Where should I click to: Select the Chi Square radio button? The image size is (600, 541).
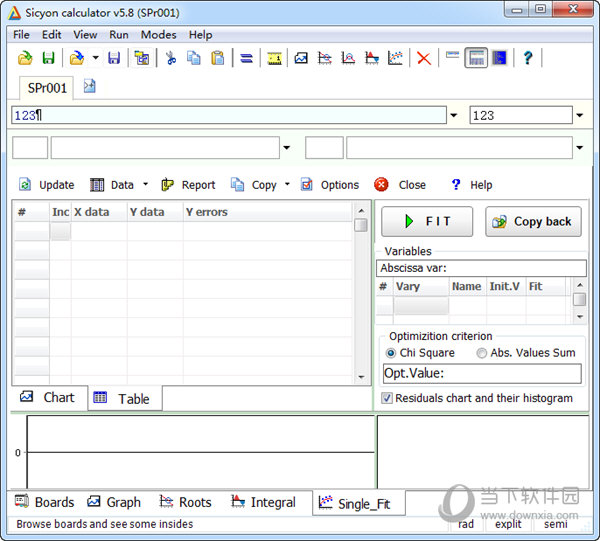391,353
